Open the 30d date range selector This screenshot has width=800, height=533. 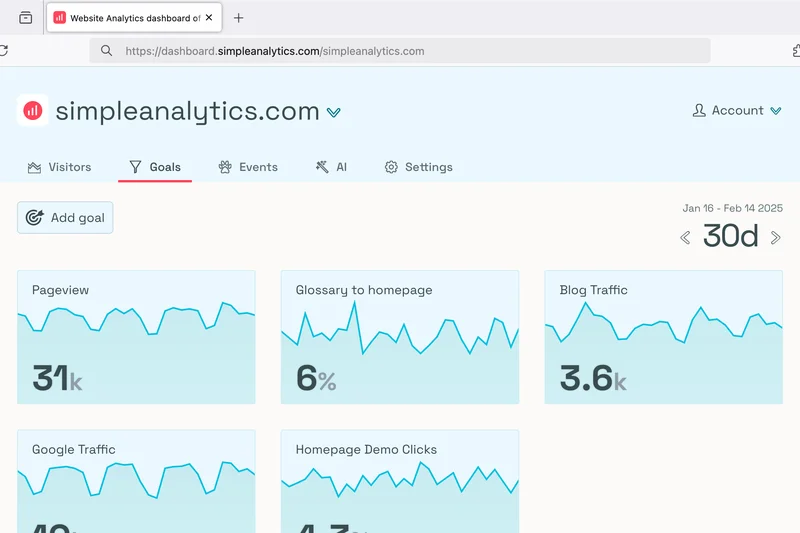[731, 236]
